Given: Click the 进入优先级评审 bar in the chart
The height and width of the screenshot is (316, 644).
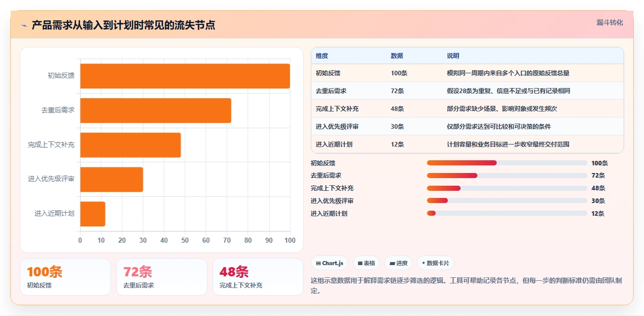Looking at the screenshot, I should tap(112, 179).
